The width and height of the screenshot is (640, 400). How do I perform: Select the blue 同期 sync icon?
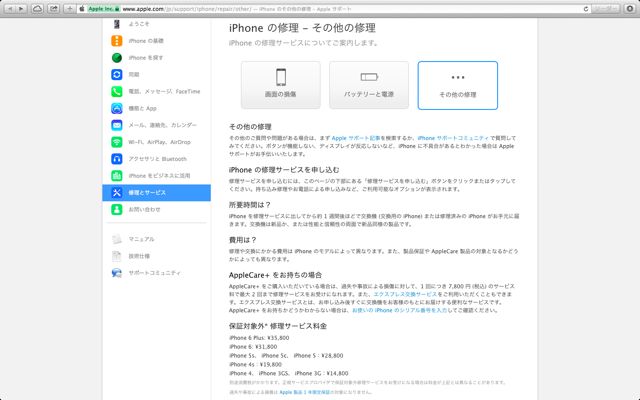pyautogui.click(x=117, y=74)
